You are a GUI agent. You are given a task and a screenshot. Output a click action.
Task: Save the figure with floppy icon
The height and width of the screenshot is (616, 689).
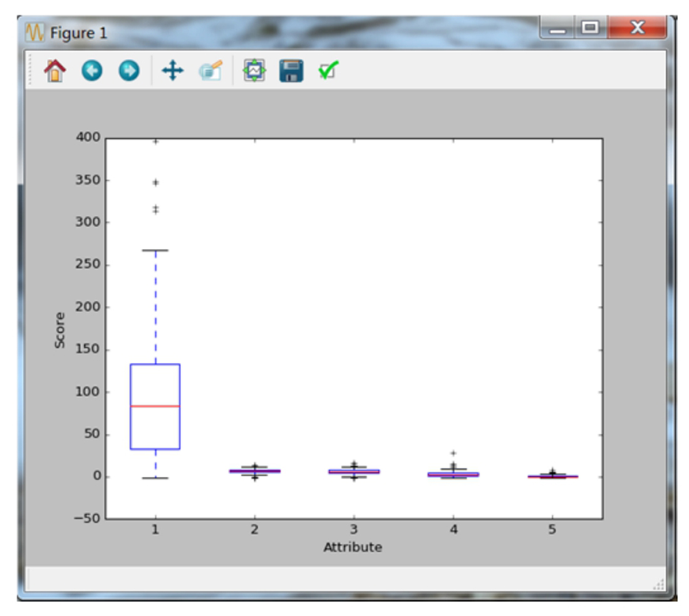(x=291, y=71)
